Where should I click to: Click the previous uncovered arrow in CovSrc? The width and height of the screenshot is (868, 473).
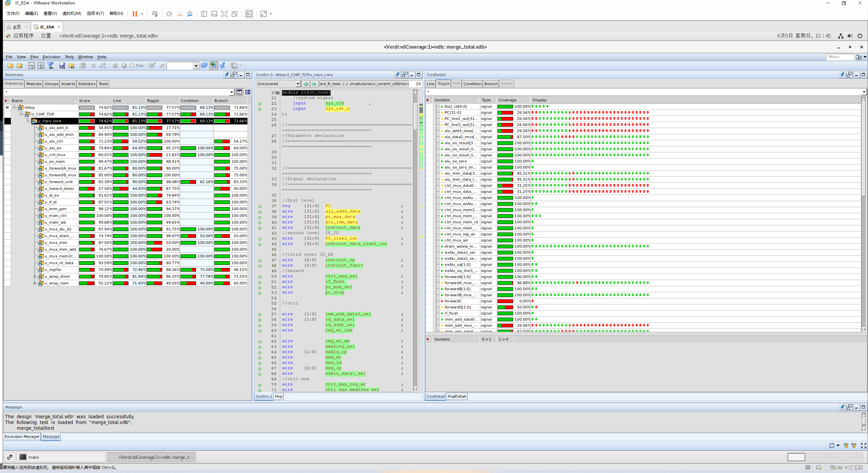306,84
